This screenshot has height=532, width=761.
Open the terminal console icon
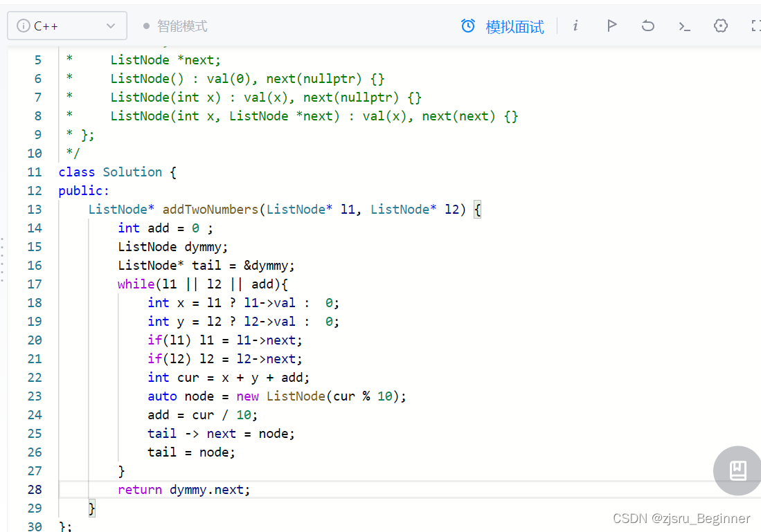pyautogui.click(x=684, y=26)
